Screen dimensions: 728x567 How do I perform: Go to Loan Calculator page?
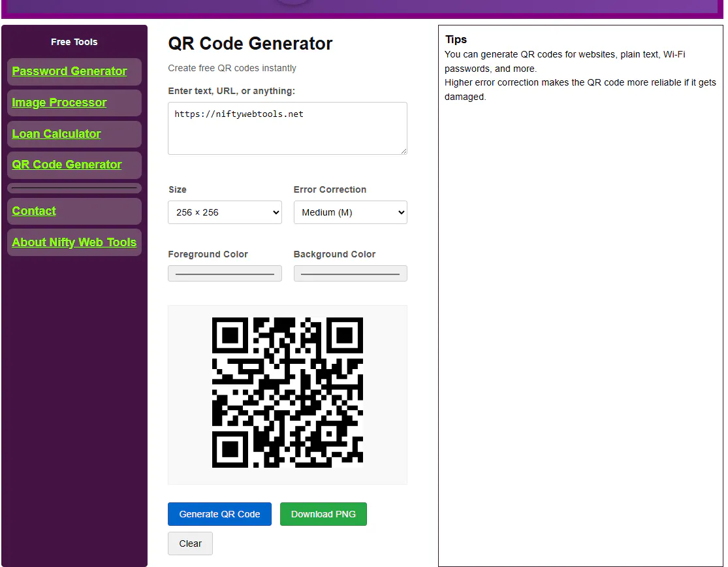point(56,134)
